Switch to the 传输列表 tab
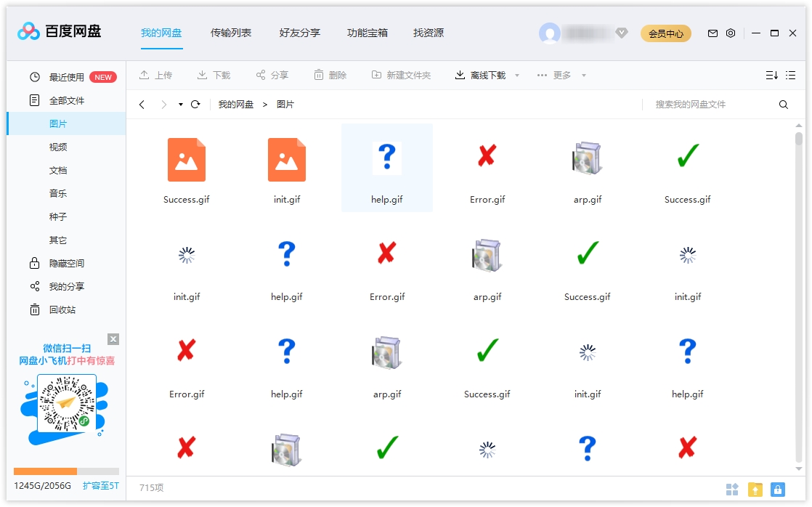This screenshot has width=812, height=507. tap(231, 33)
